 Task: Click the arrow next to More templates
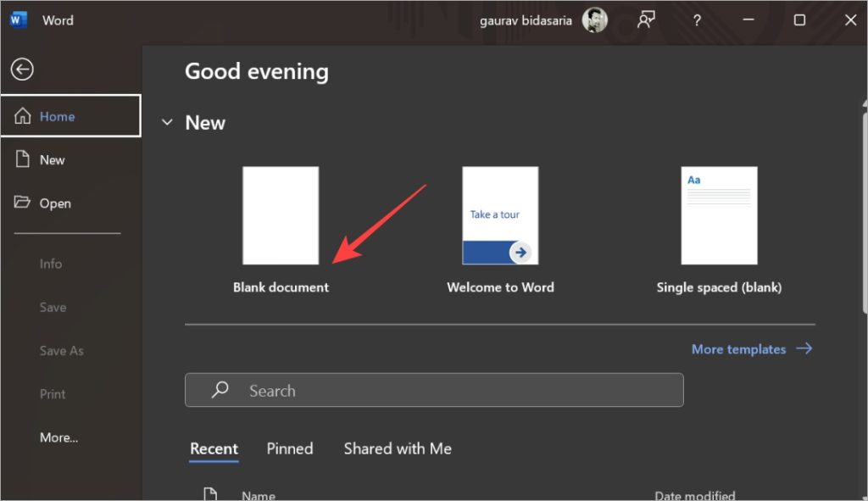click(804, 348)
